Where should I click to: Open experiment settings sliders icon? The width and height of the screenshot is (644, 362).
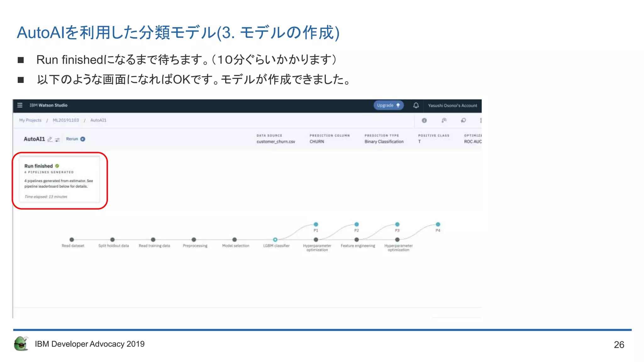coord(57,140)
